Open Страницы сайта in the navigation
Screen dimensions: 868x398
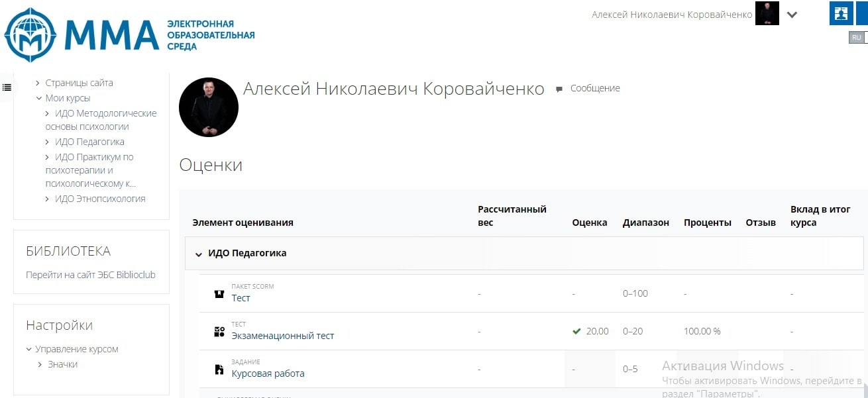coord(78,82)
